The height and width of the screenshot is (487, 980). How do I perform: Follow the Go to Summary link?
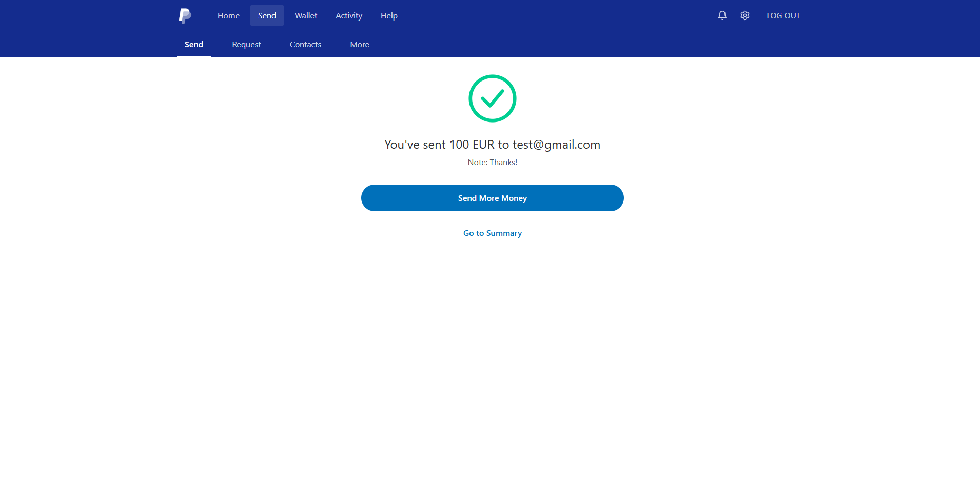[x=493, y=233]
